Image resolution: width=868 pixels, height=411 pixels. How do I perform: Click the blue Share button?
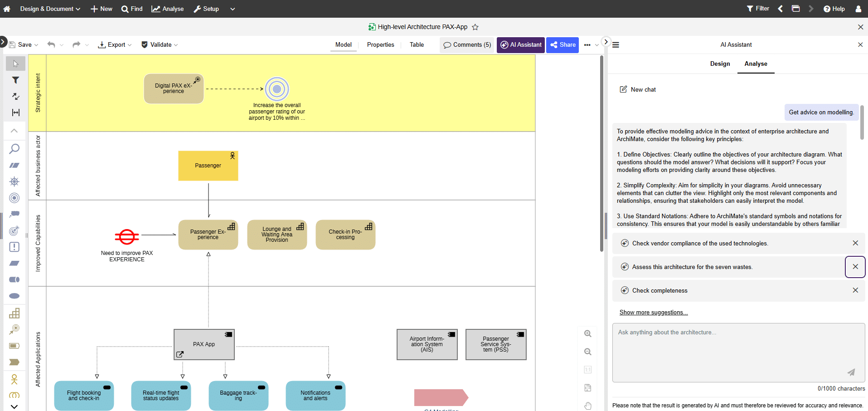[x=562, y=44]
